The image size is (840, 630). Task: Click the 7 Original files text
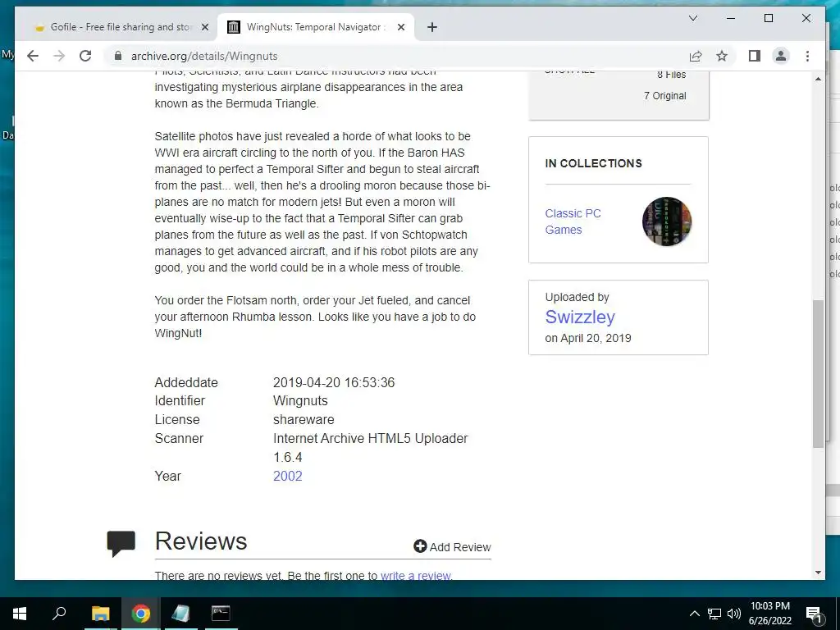click(664, 96)
